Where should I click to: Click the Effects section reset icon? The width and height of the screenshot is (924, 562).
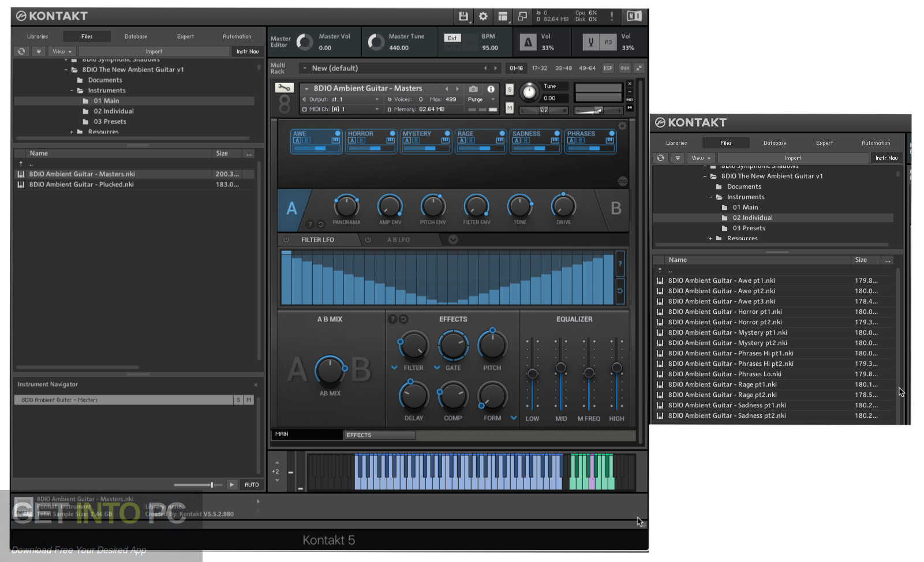point(403,319)
